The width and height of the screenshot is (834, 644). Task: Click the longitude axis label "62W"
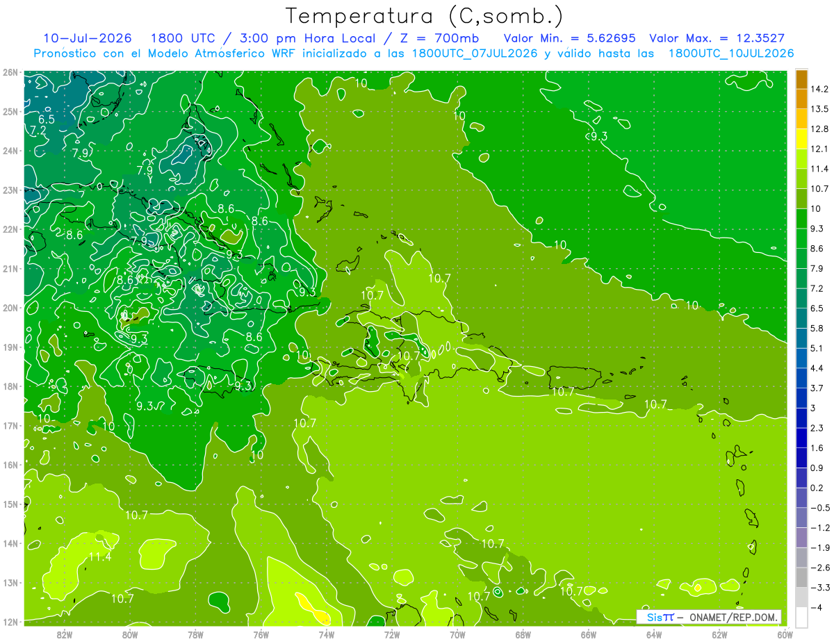coord(719,634)
